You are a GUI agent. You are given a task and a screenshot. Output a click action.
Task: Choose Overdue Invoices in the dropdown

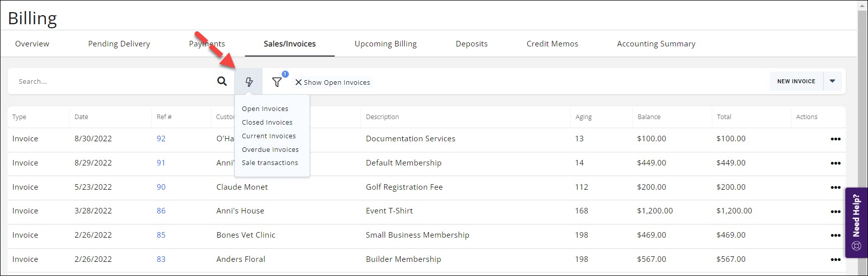[x=270, y=150]
